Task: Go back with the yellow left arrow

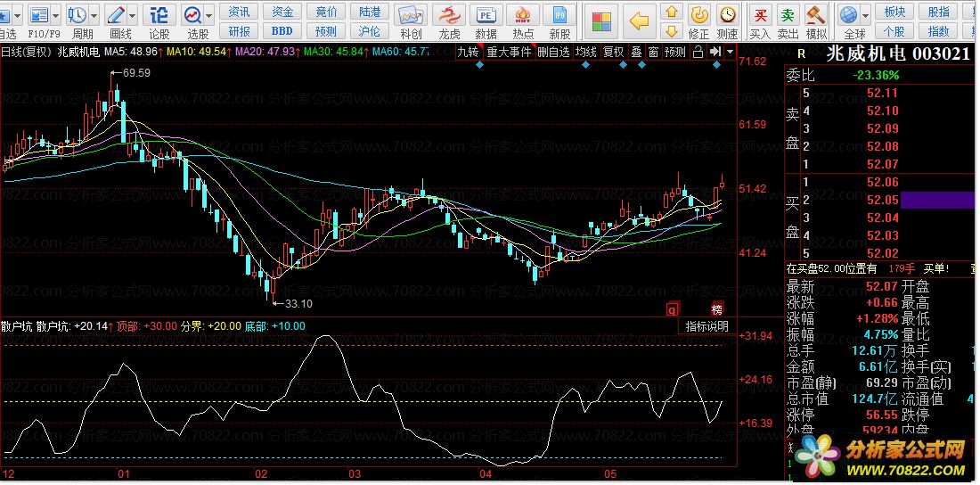Action: click(x=639, y=22)
